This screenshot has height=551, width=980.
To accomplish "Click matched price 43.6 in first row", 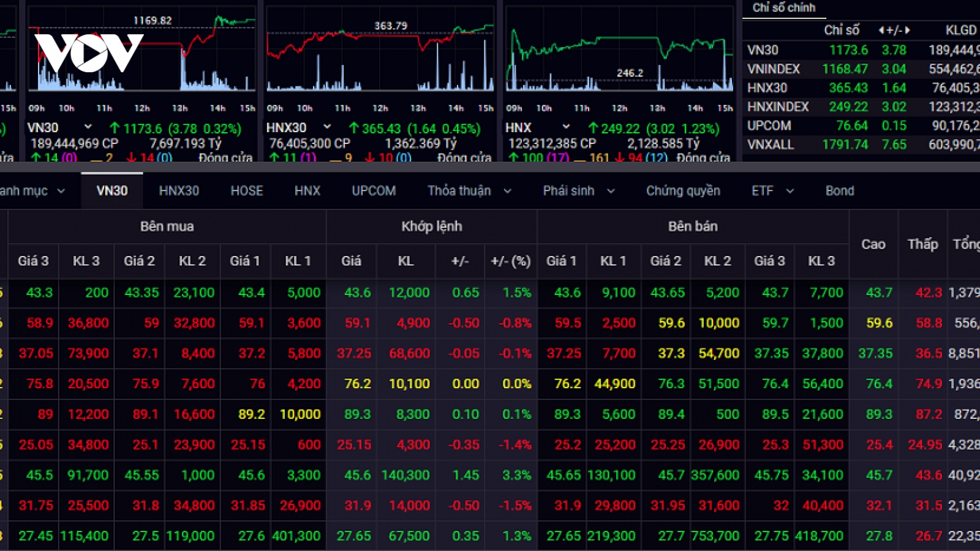I will [357, 293].
